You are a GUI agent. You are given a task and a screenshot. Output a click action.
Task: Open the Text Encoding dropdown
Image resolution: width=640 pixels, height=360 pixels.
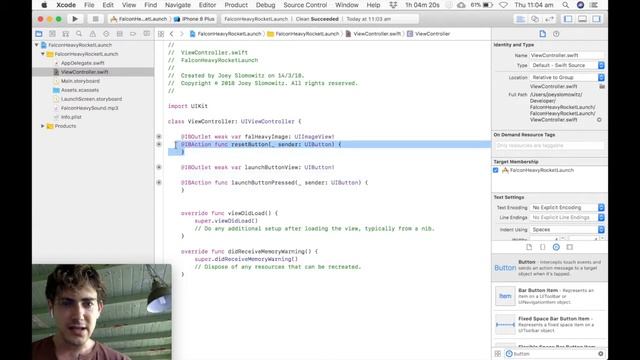coord(567,207)
